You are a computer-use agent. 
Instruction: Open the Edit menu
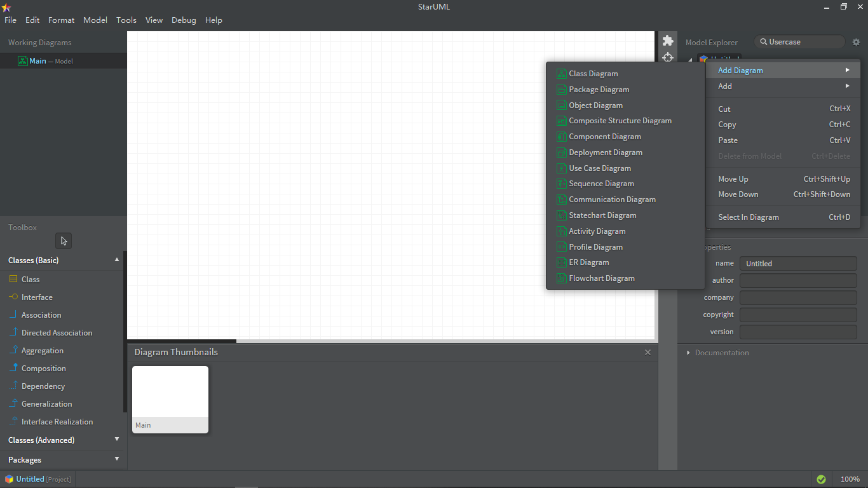(32, 20)
